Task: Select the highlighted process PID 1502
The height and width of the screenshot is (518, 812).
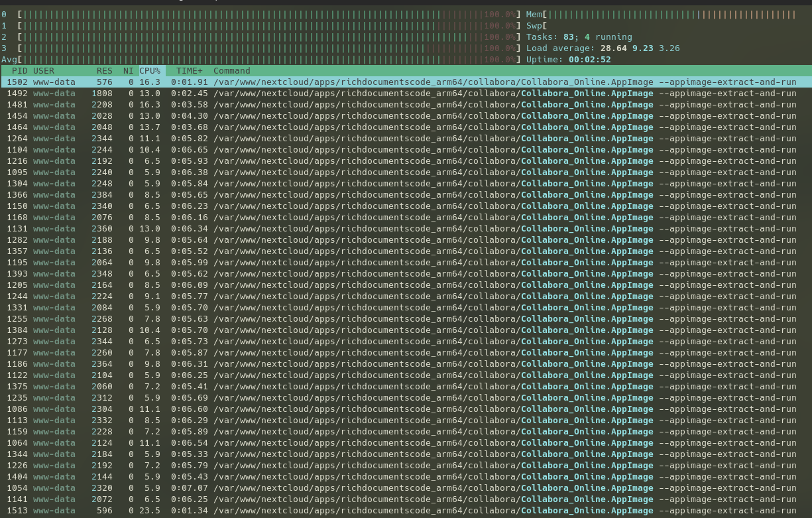Action: tap(265, 82)
